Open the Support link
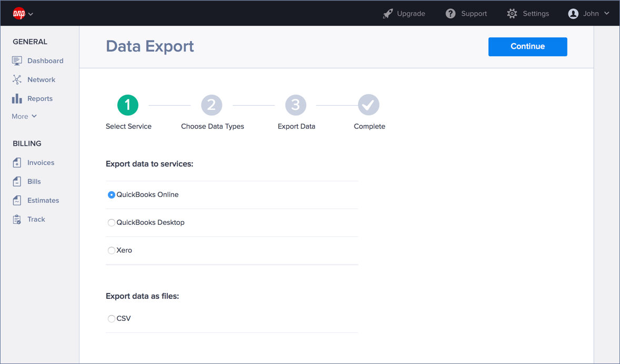620x364 pixels. pos(474,14)
